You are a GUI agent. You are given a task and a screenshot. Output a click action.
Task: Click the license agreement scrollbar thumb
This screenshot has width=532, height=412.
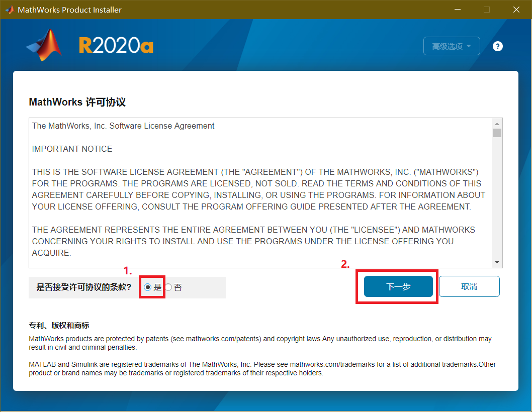497,133
